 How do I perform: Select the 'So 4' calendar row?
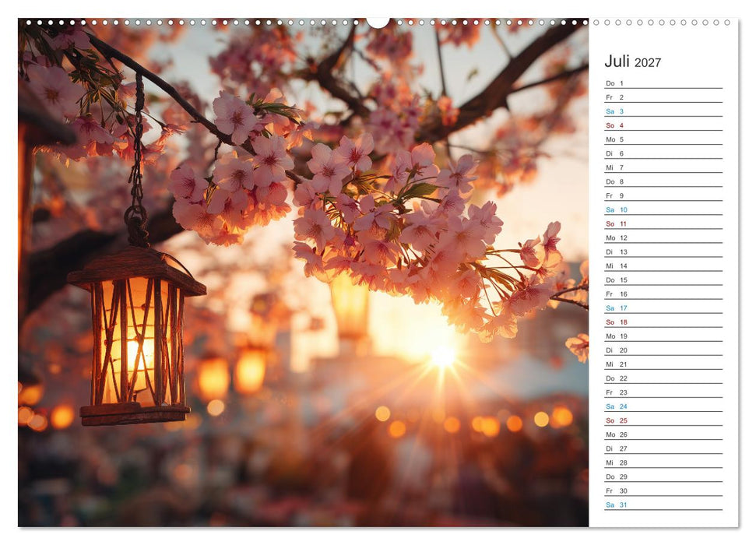pyautogui.click(x=663, y=125)
